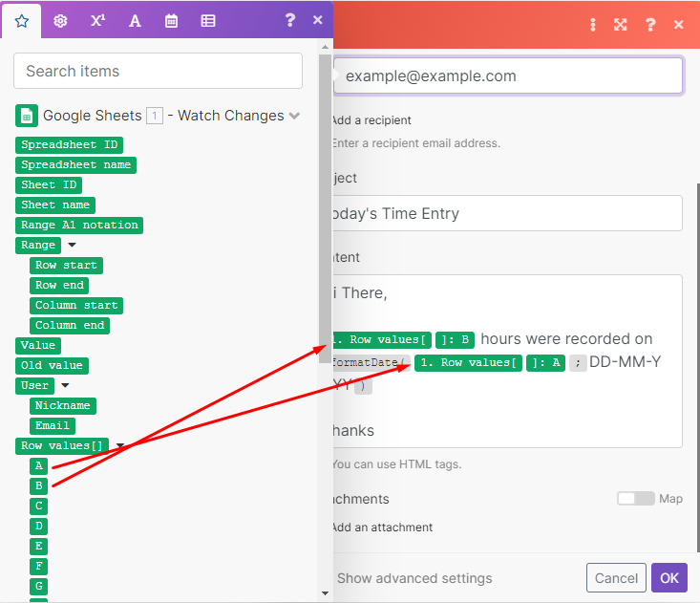
Task: Collapse the Google Sheets Watch Changes section
Action: tap(294, 116)
